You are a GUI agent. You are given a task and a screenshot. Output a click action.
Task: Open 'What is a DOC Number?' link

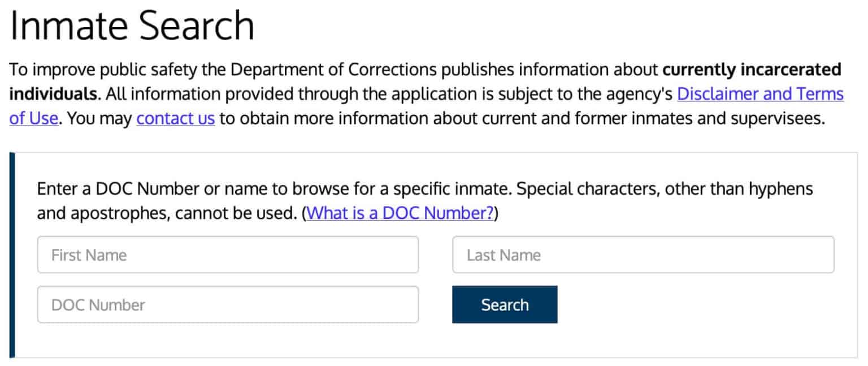(401, 213)
